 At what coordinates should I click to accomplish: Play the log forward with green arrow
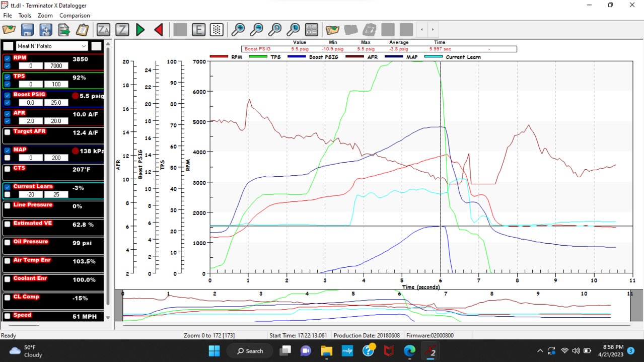click(x=140, y=30)
